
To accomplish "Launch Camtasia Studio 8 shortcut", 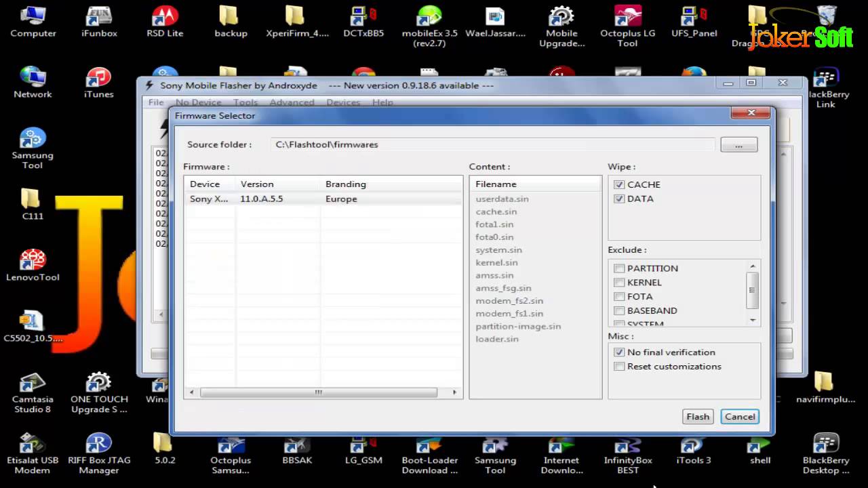I will click(33, 392).
